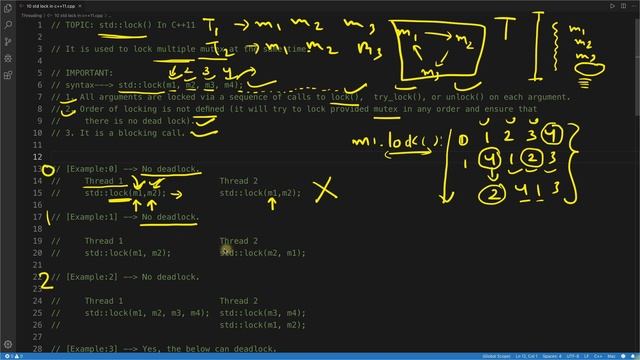Open the Run and Debug view icon
The height and width of the screenshot is (360, 640).
[x=8, y=58]
